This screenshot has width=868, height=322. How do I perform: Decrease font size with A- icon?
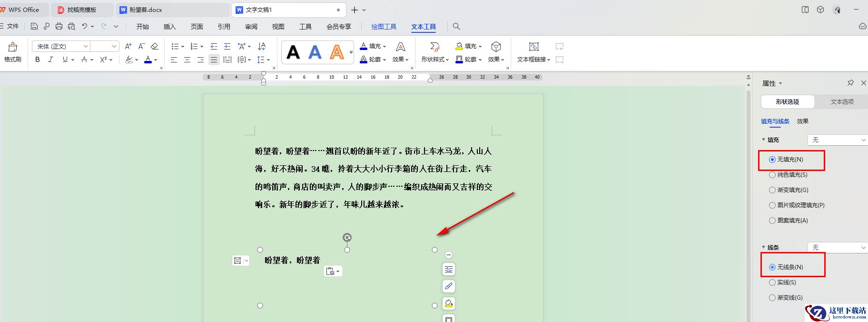pyautogui.click(x=141, y=46)
